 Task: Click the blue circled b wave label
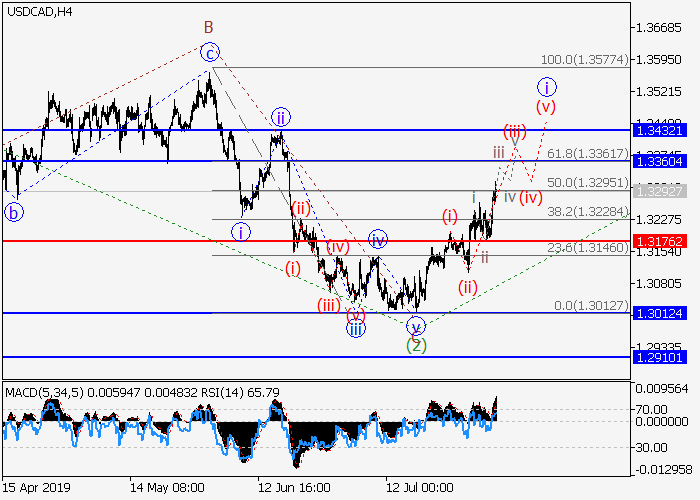[14, 211]
